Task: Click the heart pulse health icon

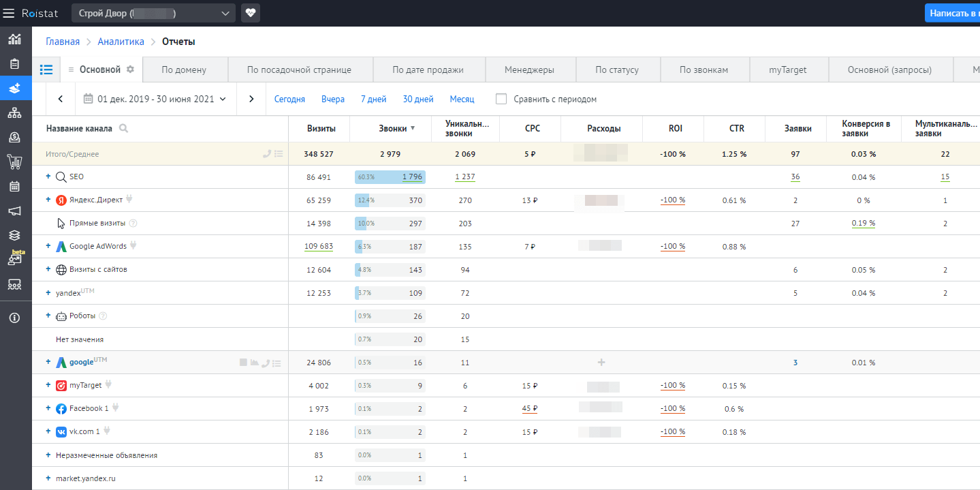Action: point(251,13)
